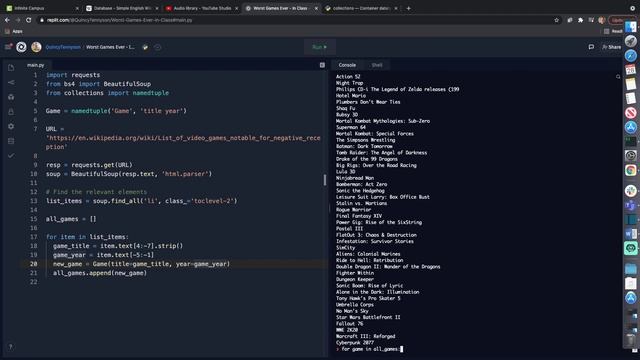Switch to the Infinite Campus tab
Viewport: 640px width, 360px height.
[x=41, y=8]
